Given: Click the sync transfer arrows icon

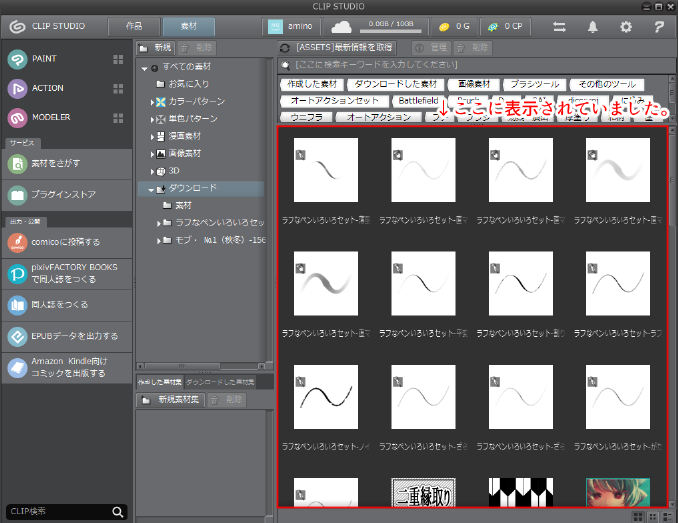Looking at the screenshot, I should click(x=561, y=27).
